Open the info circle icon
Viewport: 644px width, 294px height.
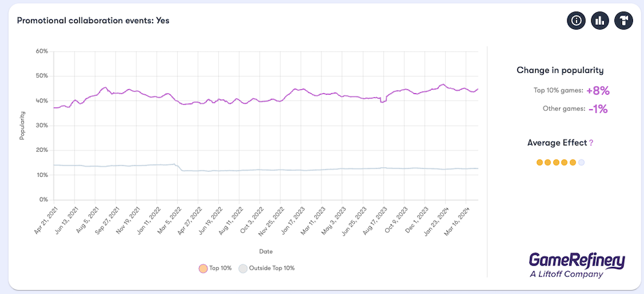coord(576,21)
